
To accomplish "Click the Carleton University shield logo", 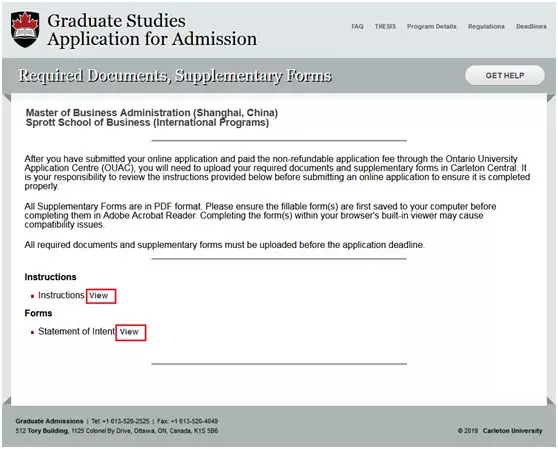I will pyautogui.click(x=25, y=29).
